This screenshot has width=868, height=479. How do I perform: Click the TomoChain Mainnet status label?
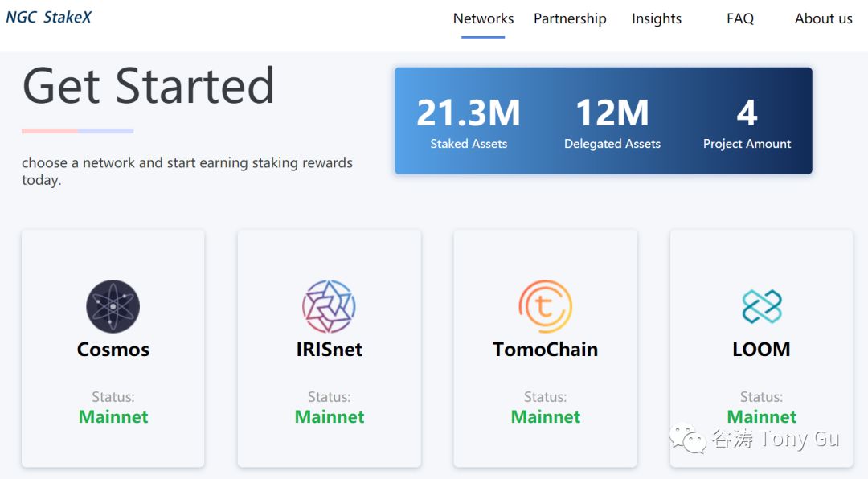pyautogui.click(x=545, y=416)
